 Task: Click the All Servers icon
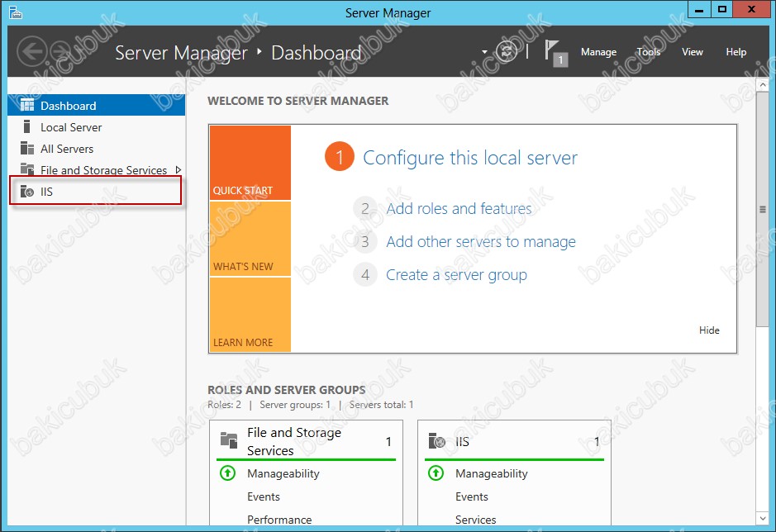point(27,149)
